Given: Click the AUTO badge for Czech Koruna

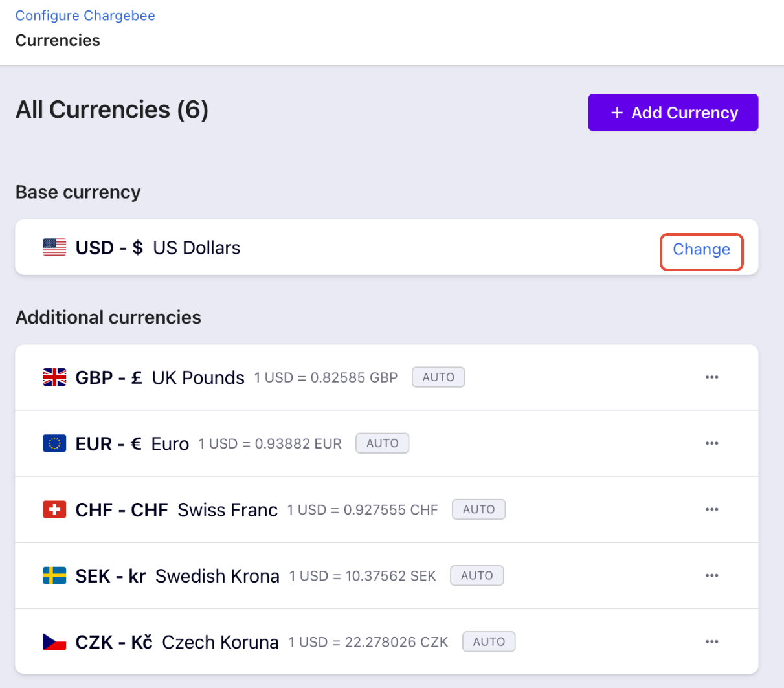Looking at the screenshot, I should (489, 641).
